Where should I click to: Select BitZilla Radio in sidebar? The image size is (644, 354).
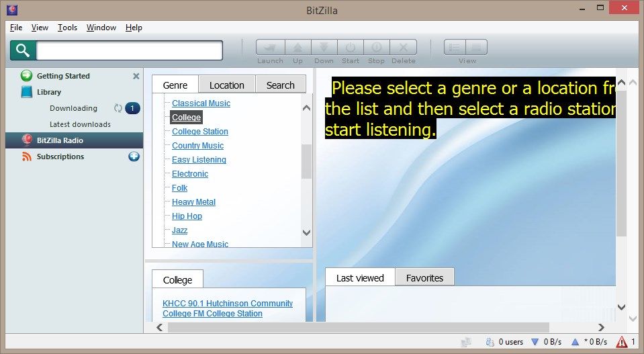(75, 140)
